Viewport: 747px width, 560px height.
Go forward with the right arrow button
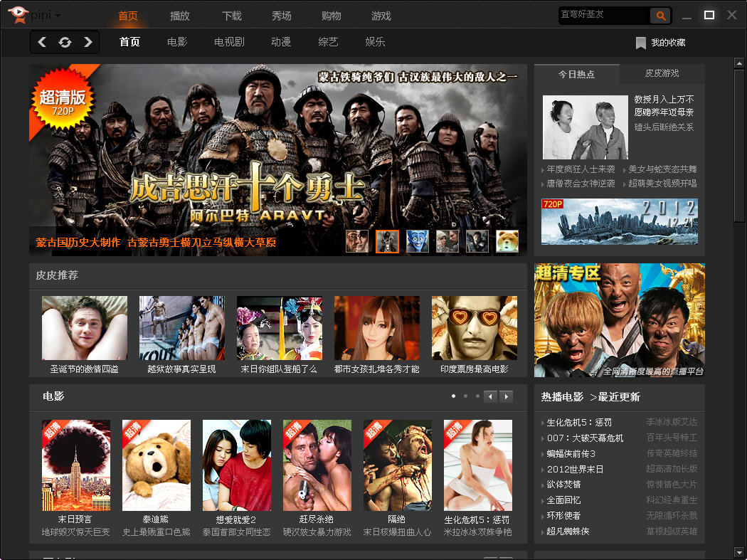click(x=88, y=42)
